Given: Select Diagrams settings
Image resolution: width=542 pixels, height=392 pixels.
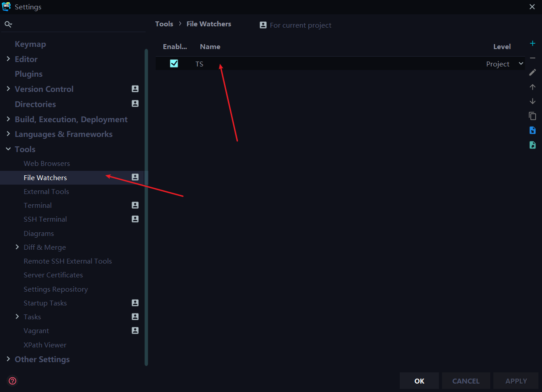Looking at the screenshot, I should [39, 233].
